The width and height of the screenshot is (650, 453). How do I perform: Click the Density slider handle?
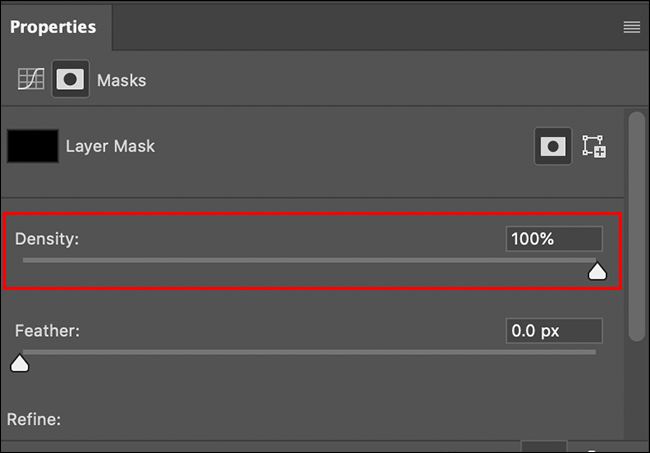597,270
